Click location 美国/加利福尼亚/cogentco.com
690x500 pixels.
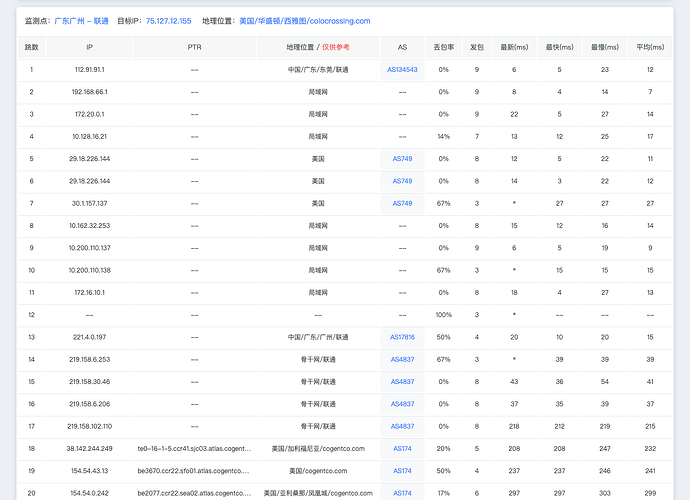(x=318, y=449)
